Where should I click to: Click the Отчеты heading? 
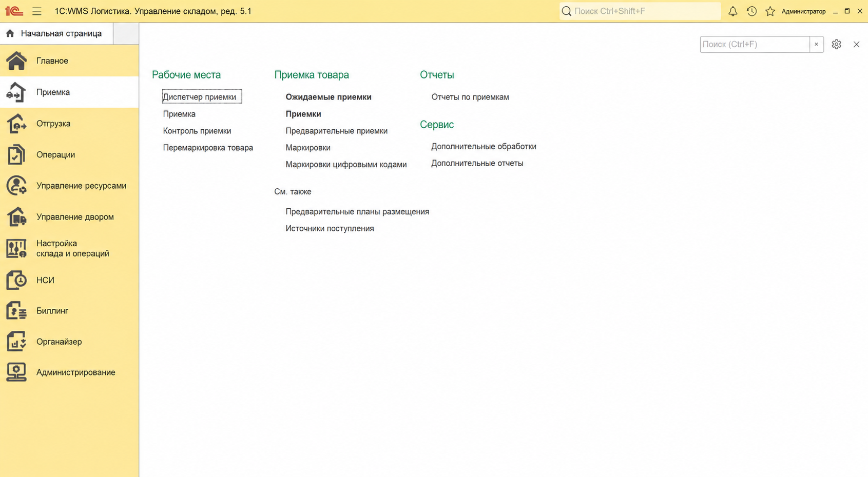(437, 75)
